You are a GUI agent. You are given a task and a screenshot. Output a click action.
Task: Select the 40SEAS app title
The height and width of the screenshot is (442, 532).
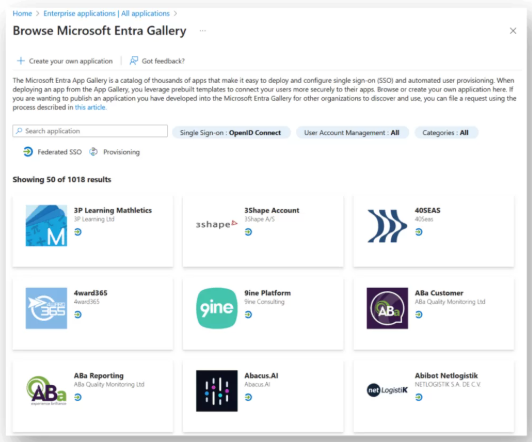[428, 210]
